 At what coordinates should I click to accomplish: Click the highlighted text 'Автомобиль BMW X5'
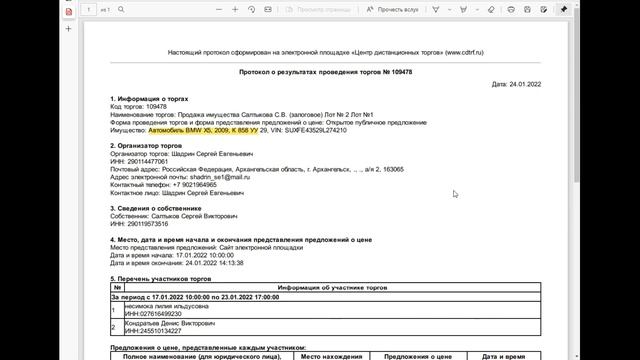203,130
